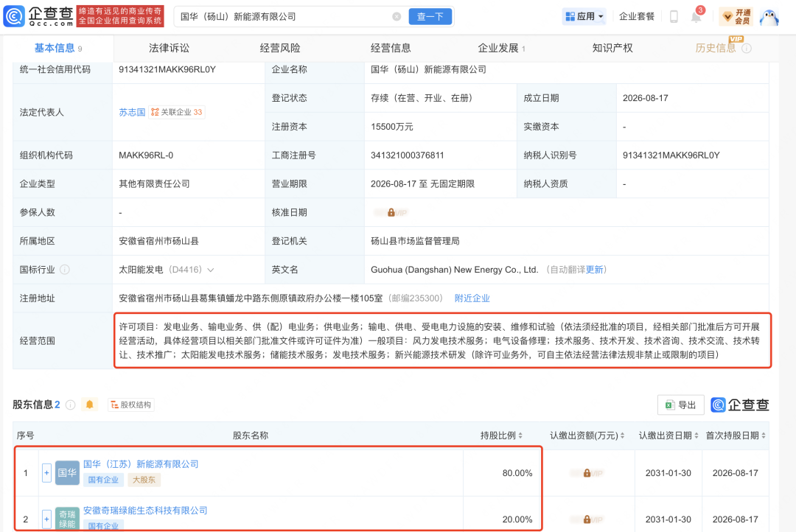This screenshot has height=532, width=796.
Task: Expand row for 安徽奇瑞绿能生态科技有限公司
Action: (46, 519)
